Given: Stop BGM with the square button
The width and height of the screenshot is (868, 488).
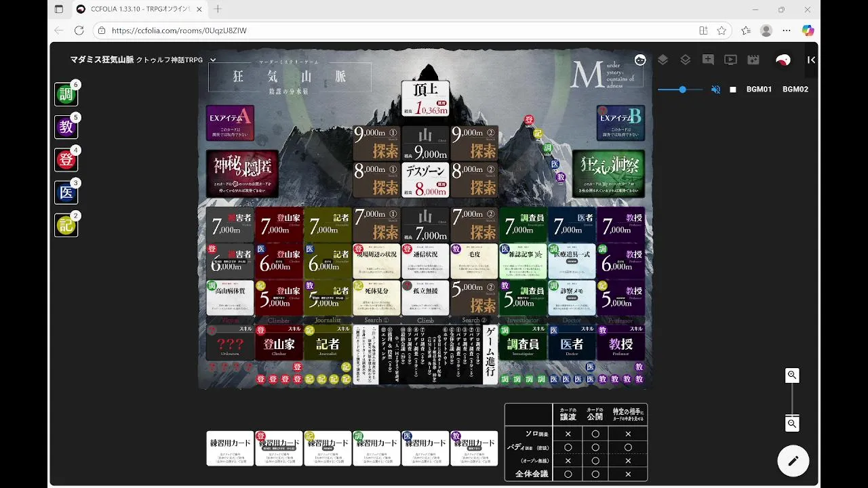Looking at the screenshot, I should [x=733, y=89].
